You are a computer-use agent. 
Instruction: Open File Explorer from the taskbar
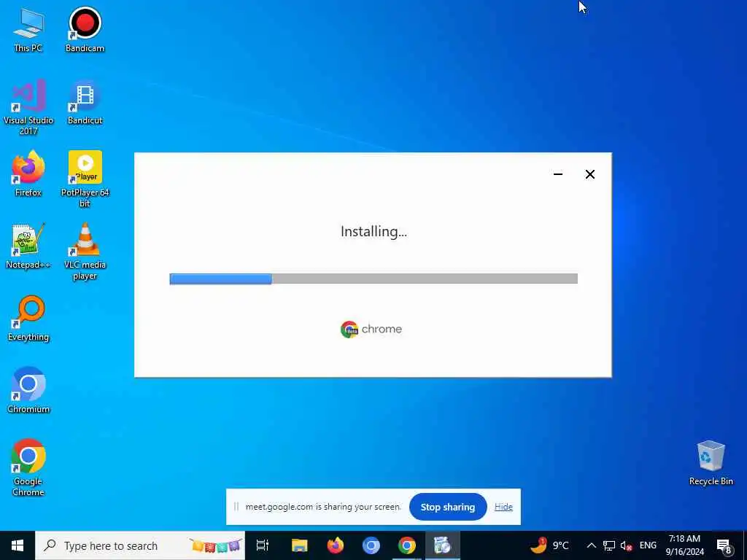coord(300,545)
